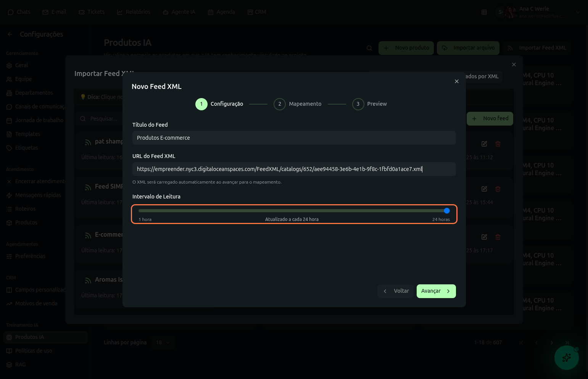Click the Voltar button

tap(396, 291)
